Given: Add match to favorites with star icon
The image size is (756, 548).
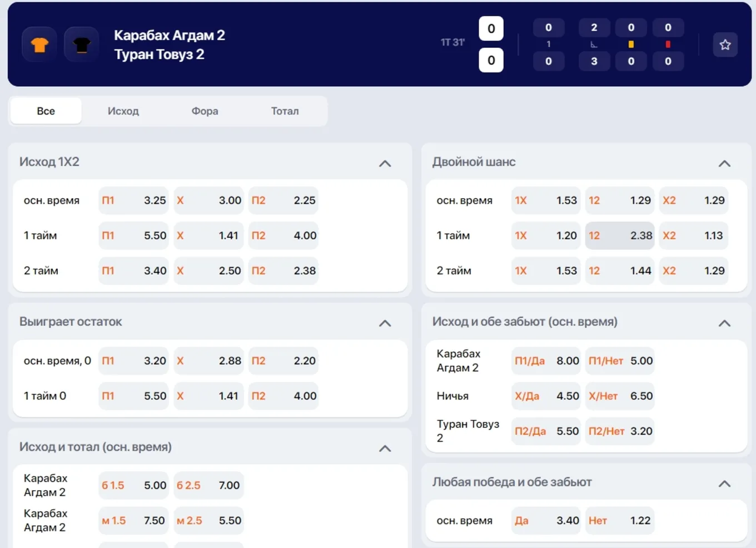Looking at the screenshot, I should point(725,45).
